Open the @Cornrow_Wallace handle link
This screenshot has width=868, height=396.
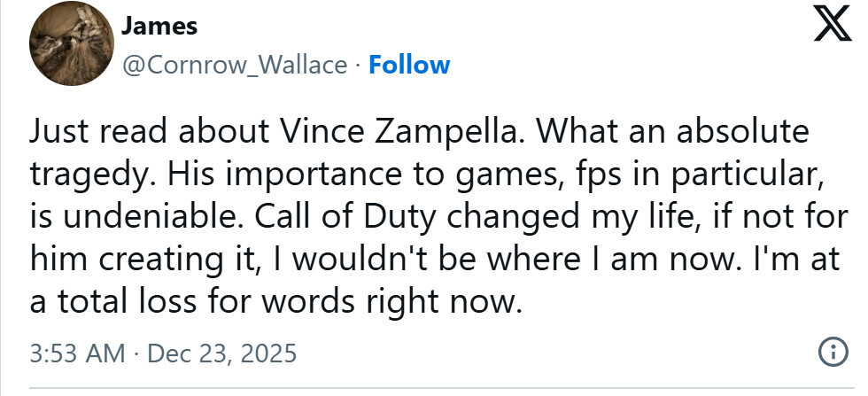click(x=238, y=65)
